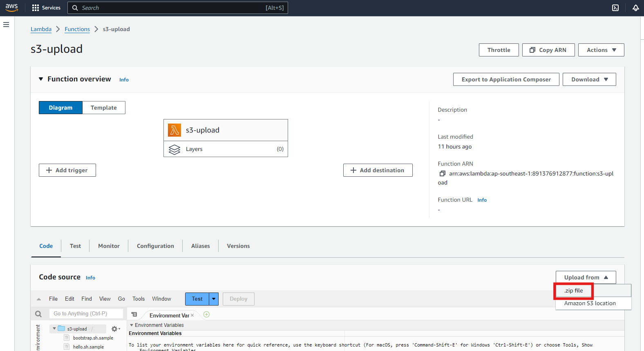
Task: Open the Test button dropdown arrow
Action: (x=214, y=299)
